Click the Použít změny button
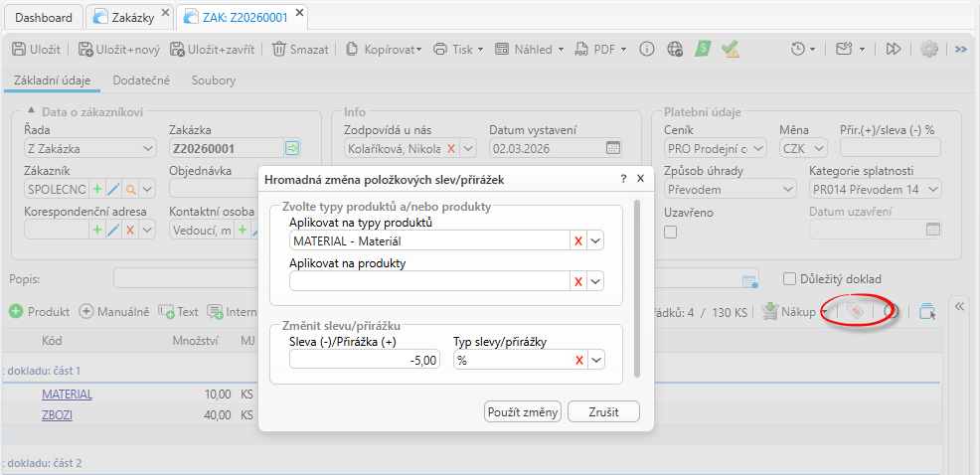 (523, 411)
